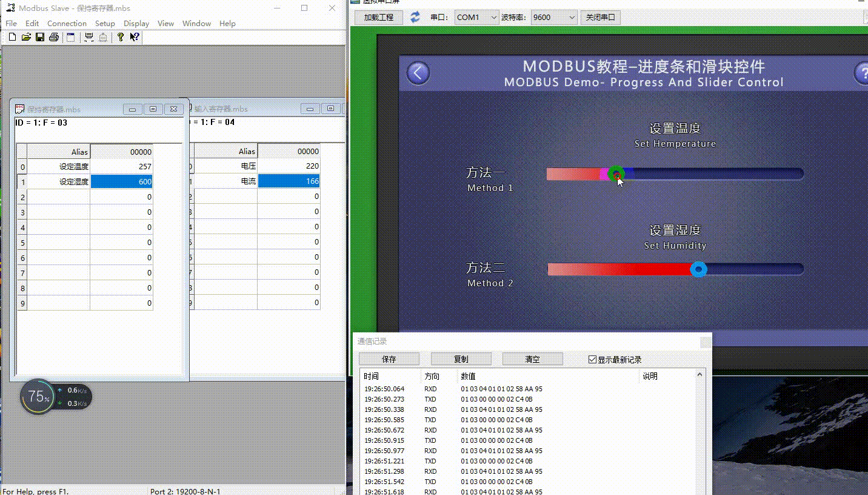The image size is (868, 495).
Task: Click the dark track of the Method 1 slider
Action: [713, 174]
